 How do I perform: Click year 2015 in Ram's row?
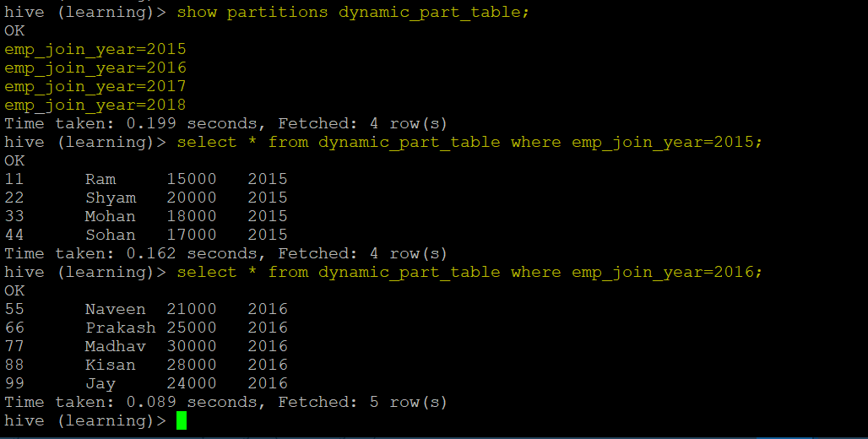pos(268,179)
